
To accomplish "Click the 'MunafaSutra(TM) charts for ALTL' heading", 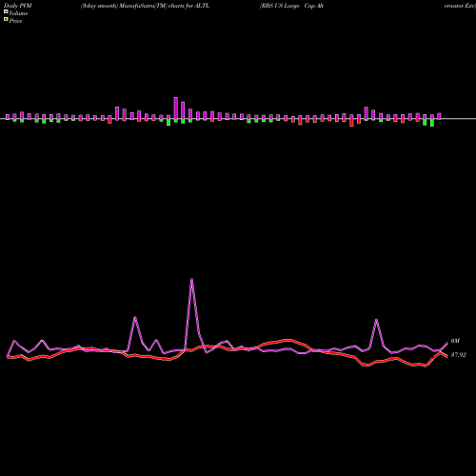I will pyautogui.click(x=165, y=6).
